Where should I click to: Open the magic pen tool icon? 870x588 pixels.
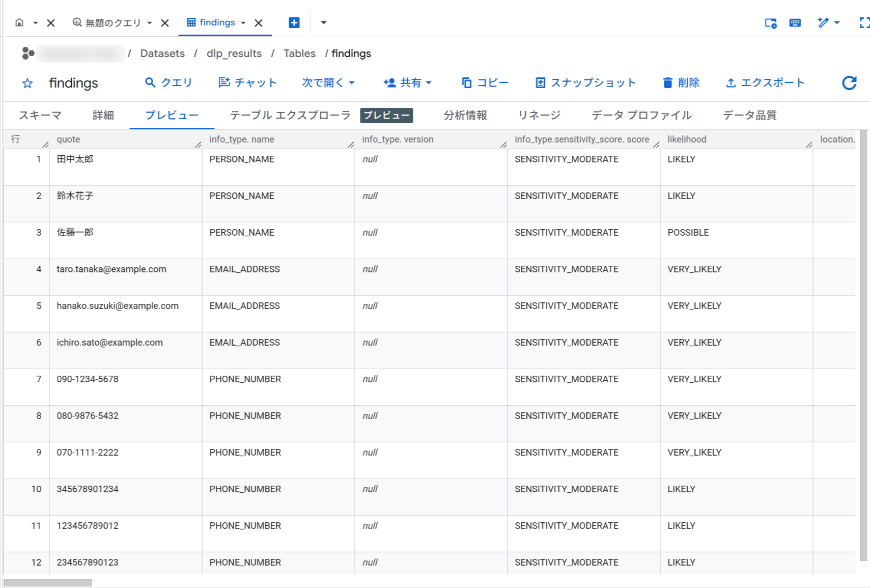click(x=823, y=22)
